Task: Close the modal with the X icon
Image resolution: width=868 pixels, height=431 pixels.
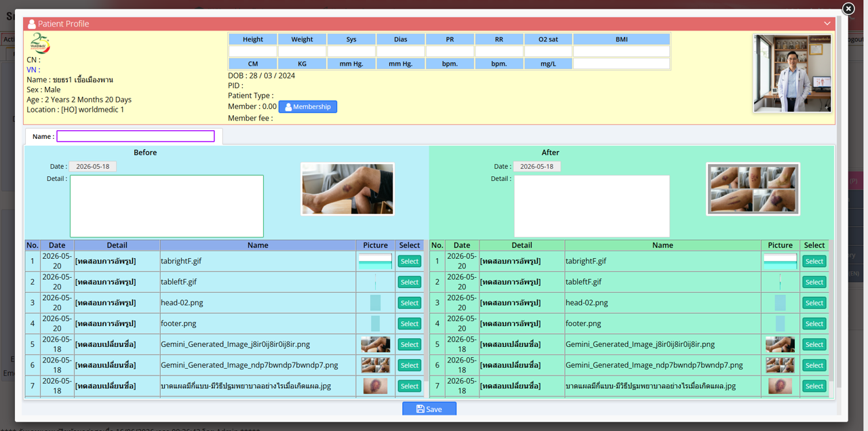Action: 848,9
